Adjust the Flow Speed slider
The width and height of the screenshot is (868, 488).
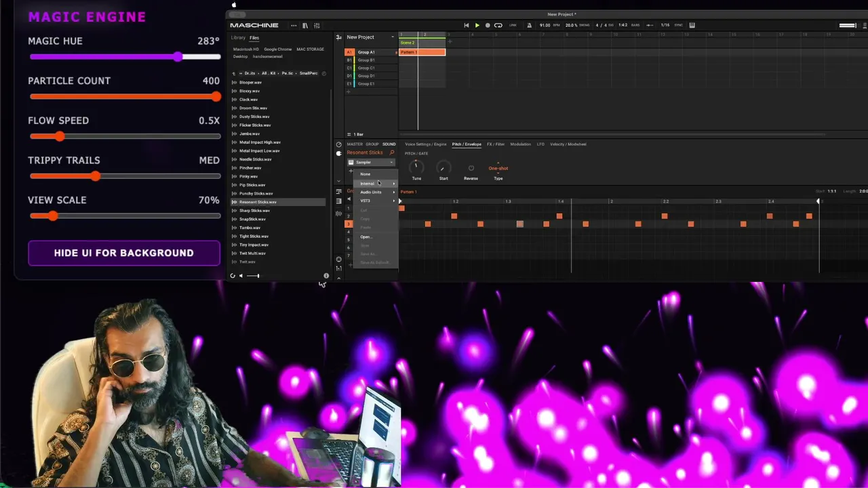124,136
